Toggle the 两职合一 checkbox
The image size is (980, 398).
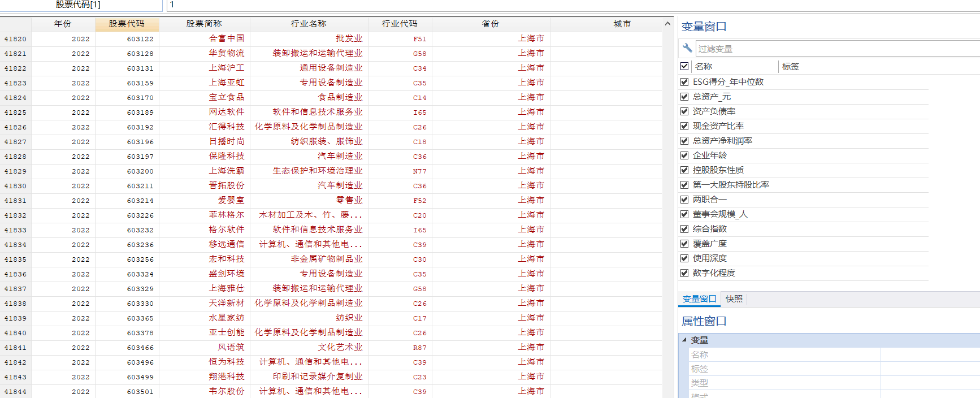[x=684, y=200]
